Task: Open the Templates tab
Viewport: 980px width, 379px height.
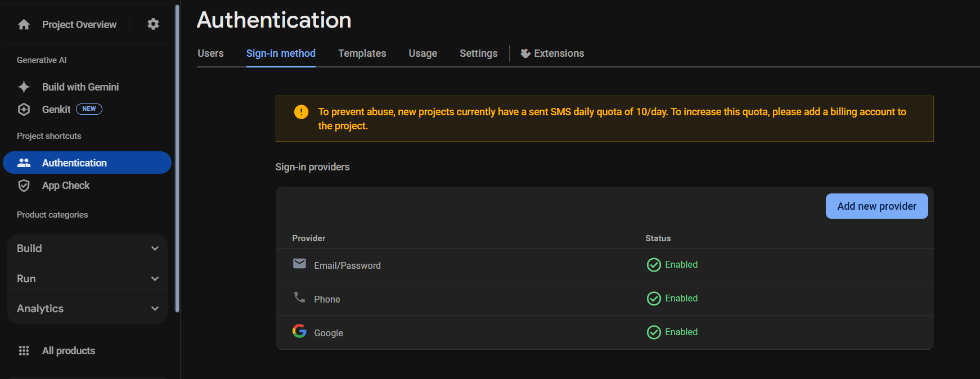Action: click(362, 53)
